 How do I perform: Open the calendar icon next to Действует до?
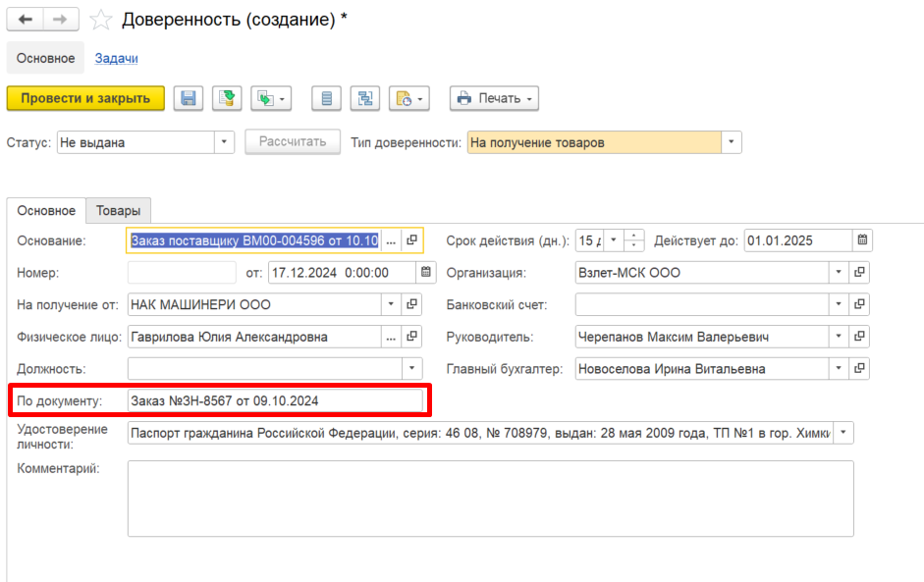(862, 240)
